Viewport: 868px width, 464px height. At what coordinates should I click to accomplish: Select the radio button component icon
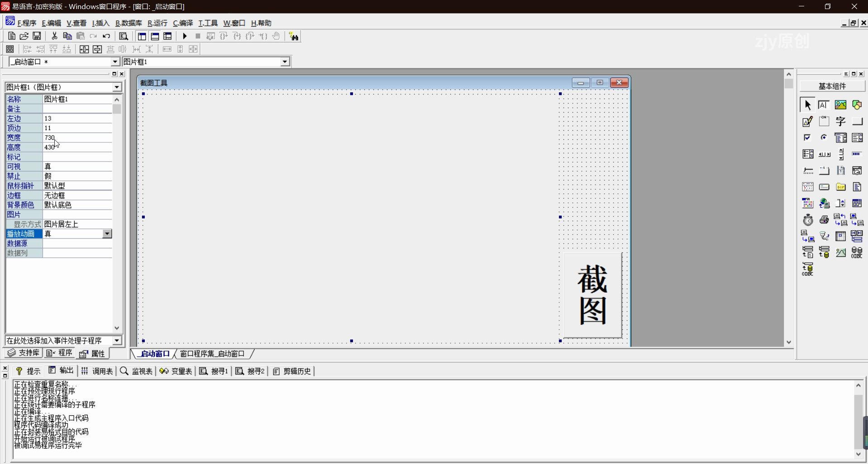click(824, 137)
